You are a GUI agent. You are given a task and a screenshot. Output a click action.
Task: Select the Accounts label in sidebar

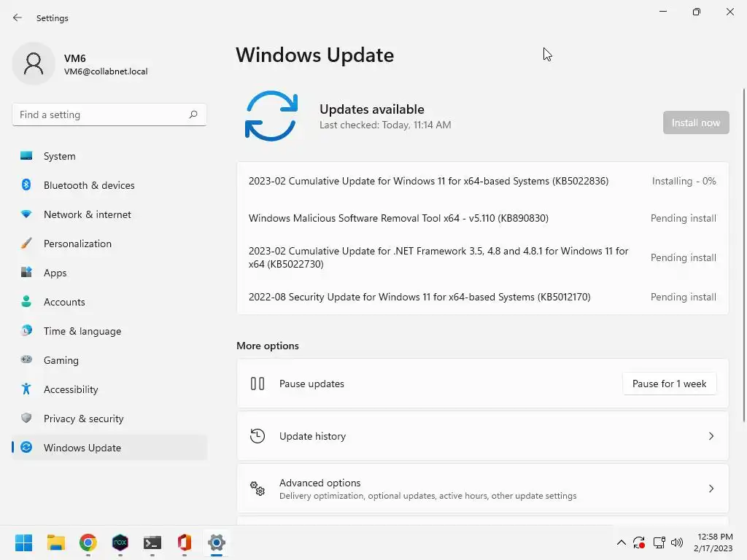(64, 302)
